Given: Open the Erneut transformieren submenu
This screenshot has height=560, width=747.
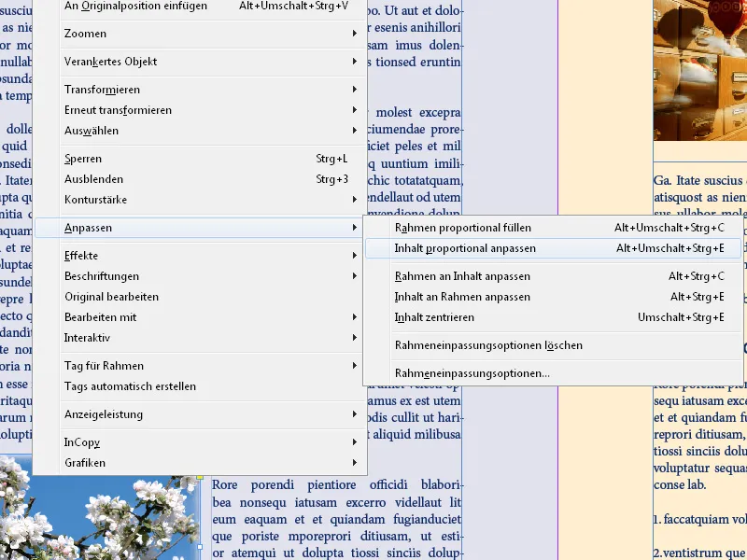Looking at the screenshot, I should (200, 110).
